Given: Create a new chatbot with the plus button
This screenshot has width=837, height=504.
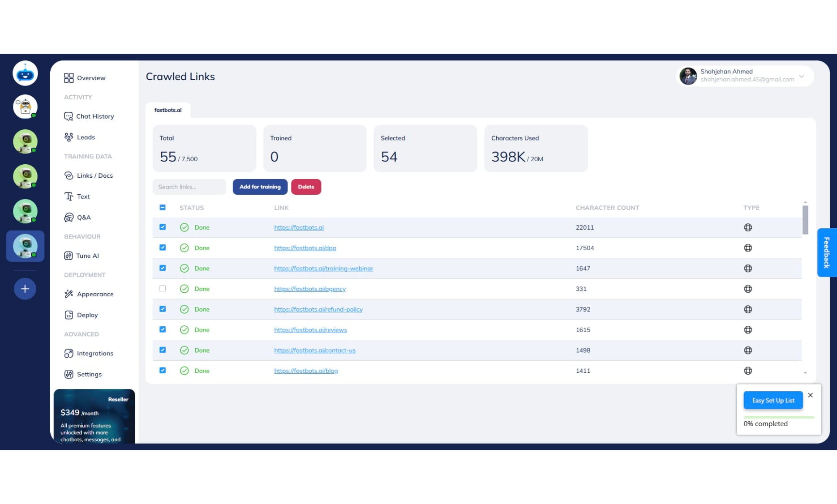Looking at the screenshot, I should point(25,289).
